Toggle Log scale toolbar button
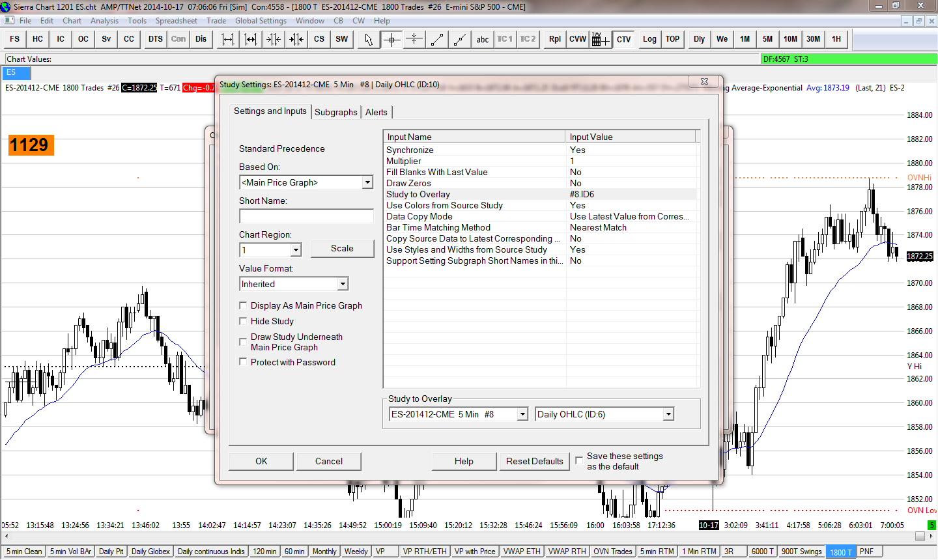Viewport: 938px width, 560px height. pyautogui.click(x=650, y=39)
